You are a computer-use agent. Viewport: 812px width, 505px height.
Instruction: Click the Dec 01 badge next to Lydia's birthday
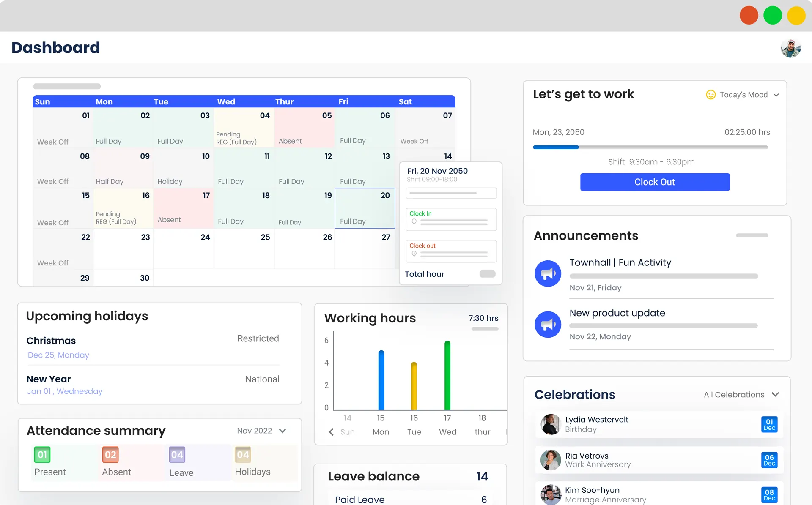pos(770,424)
